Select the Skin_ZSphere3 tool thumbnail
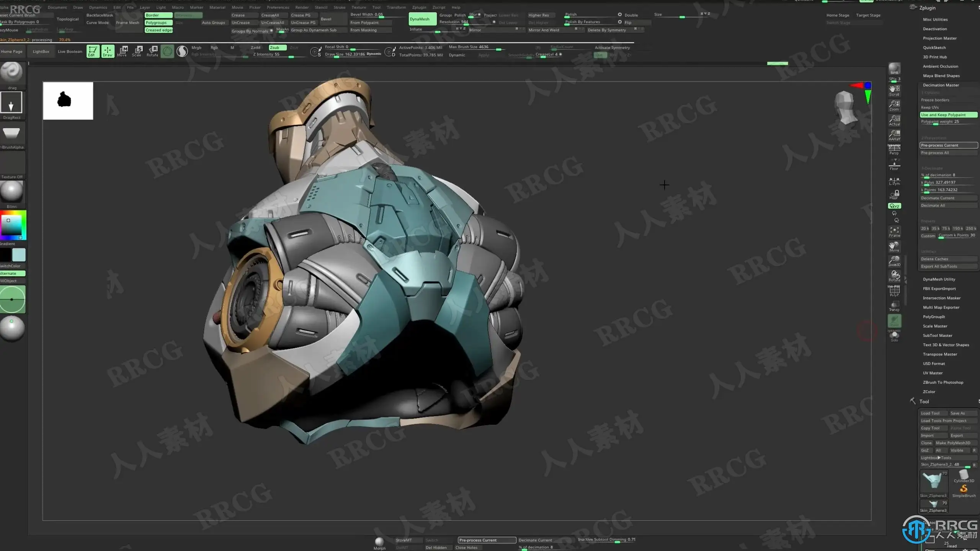This screenshot has height=551, width=980. point(933,483)
